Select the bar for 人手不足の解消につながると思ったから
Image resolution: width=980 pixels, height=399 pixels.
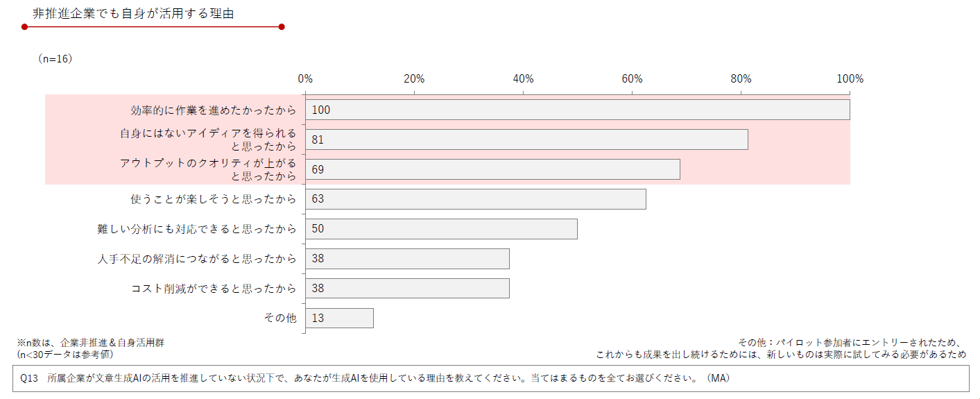coord(407,259)
